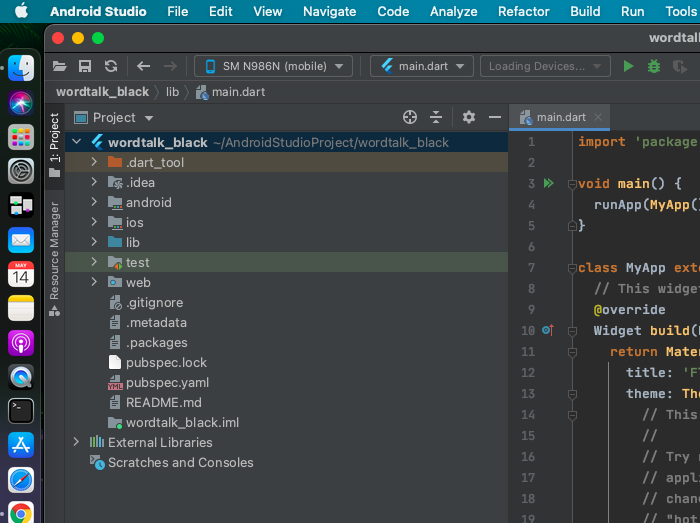The width and height of the screenshot is (700, 523).
Task: Click lib in the breadcrumb path
Action: pos(172,92)
